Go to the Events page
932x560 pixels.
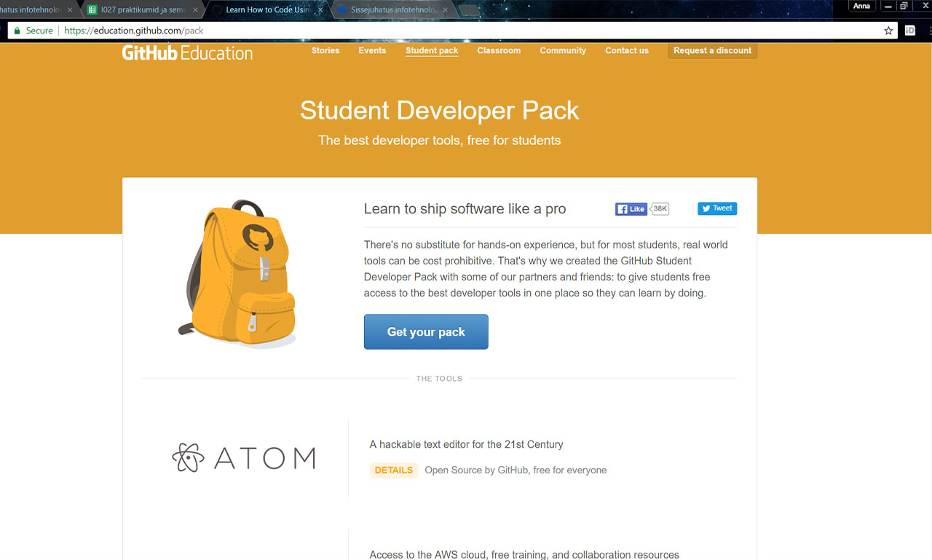click(x=372, y=50)
